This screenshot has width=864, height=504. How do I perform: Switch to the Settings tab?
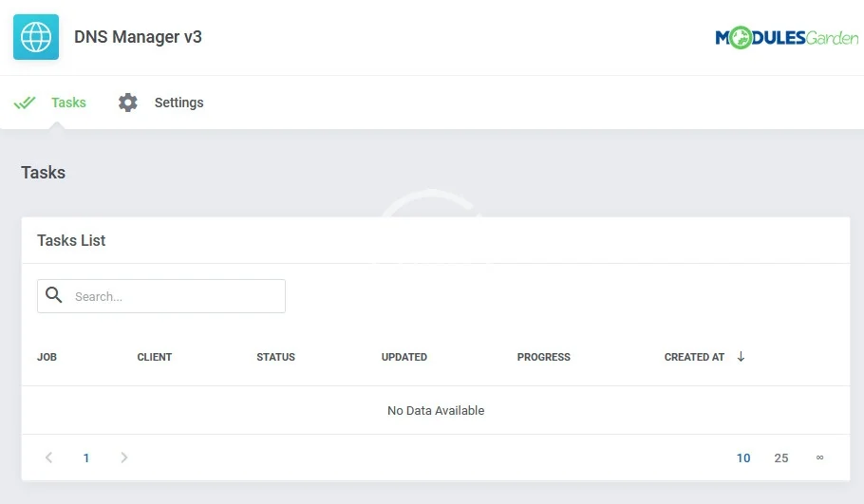pos(178,103)
